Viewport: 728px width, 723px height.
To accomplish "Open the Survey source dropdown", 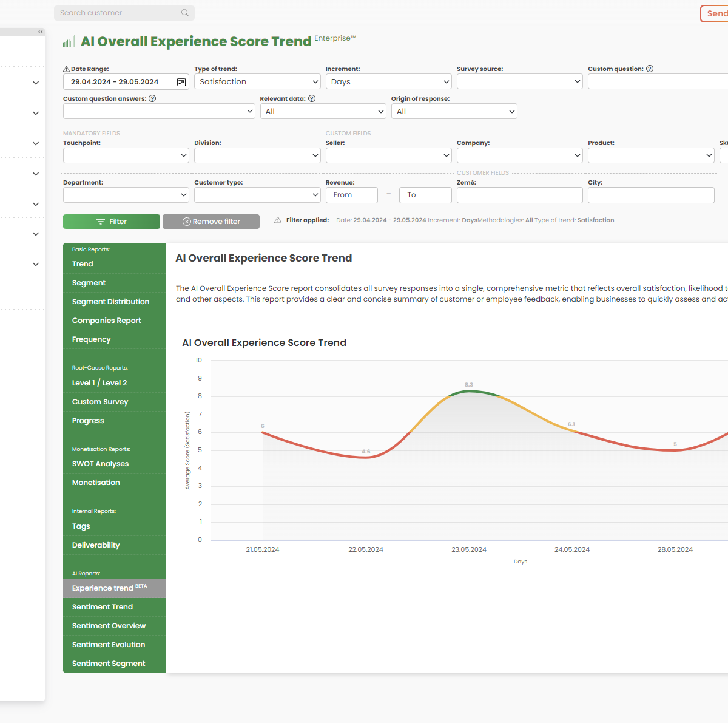I will coord(519,81).
